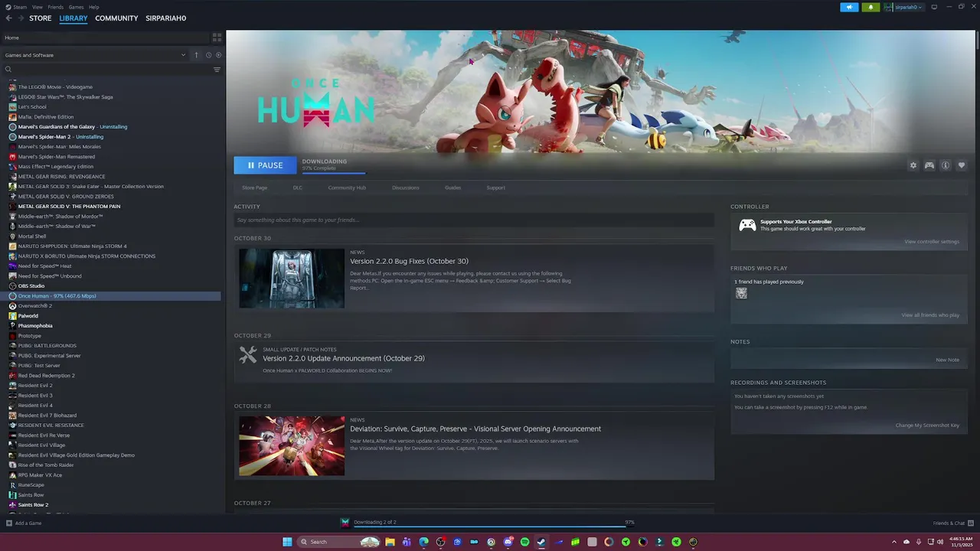980x551 pixels.
Task: Open Spotify from the taskbar
Action: pos(524,542)
